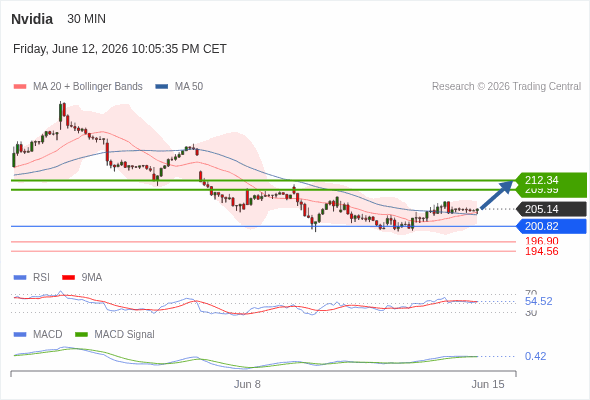Click the blue upward forecast arrow
The image size is (590, 400).
[497, 195]
